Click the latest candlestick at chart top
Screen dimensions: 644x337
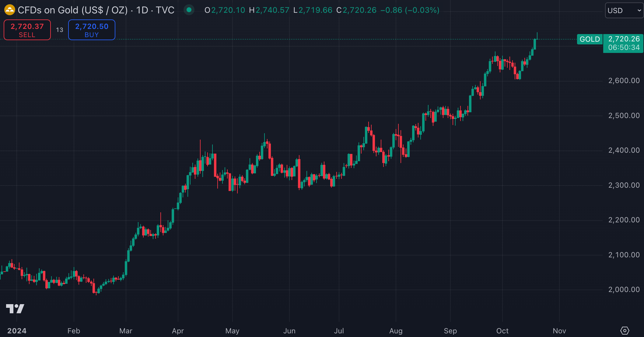537,36
